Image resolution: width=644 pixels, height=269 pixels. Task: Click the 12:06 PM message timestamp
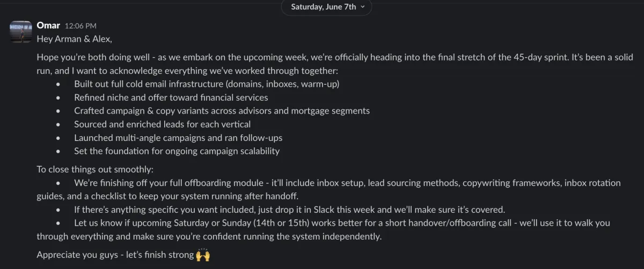coord(80,26)
